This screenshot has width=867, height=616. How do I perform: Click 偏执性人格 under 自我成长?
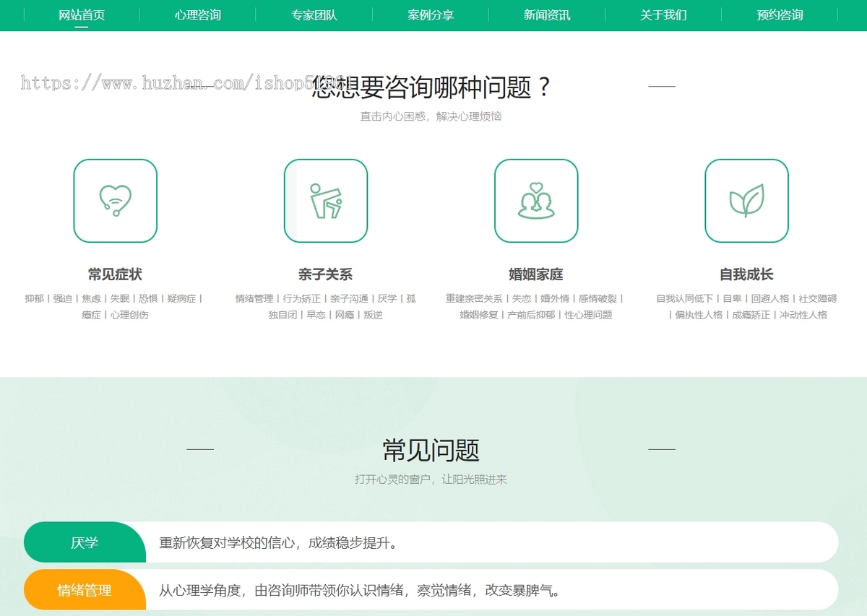[x=699, y=315]
